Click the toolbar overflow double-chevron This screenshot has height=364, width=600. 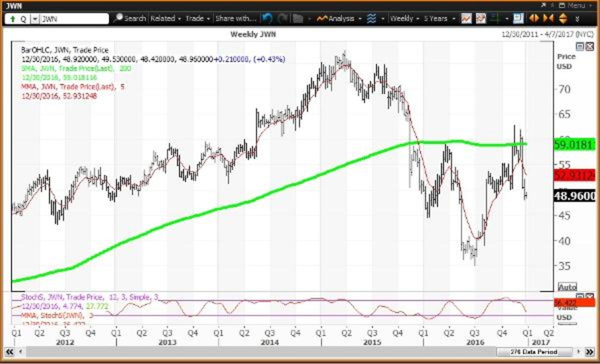tap(577, 19)
